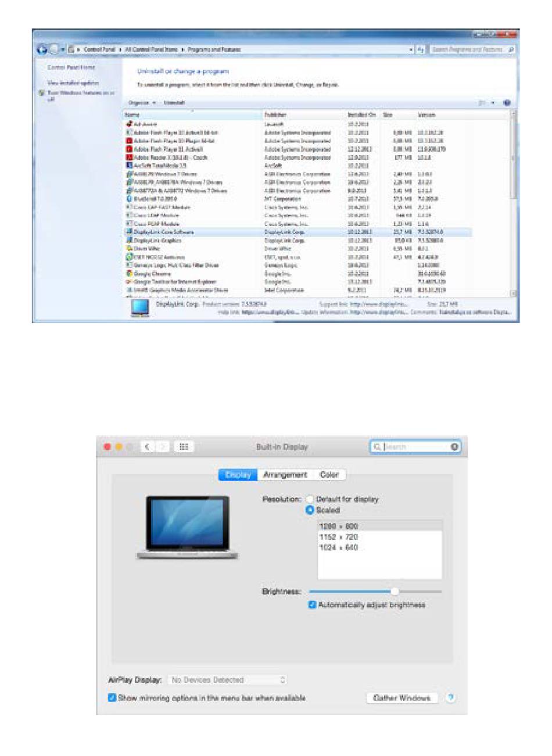Viewport: 552px width, 756px height.
Task: Select the Cisco PEAP Module row
Action: coord(297,224)
